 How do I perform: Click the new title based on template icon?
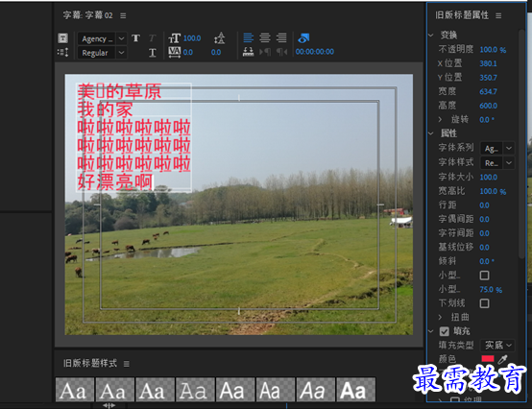[x=62, y=38]
